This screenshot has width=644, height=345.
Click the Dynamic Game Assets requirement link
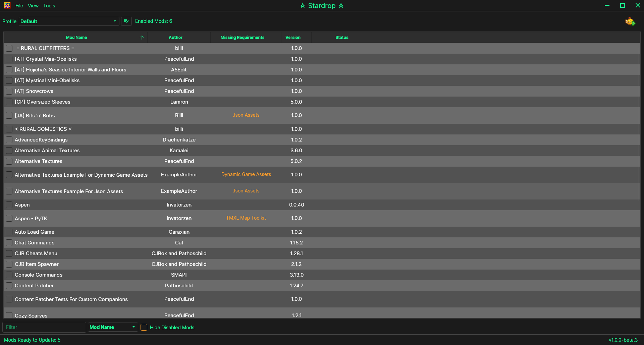click(246, 174)
